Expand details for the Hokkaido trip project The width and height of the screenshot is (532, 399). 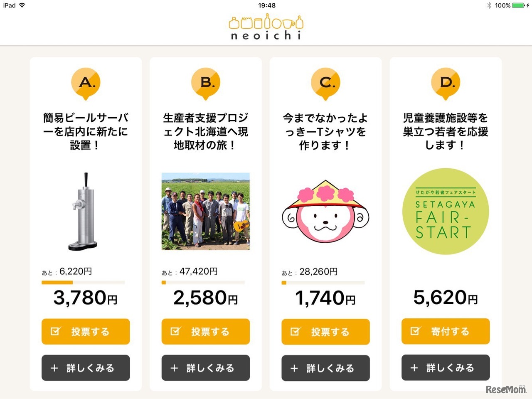(x=205, y=368)
